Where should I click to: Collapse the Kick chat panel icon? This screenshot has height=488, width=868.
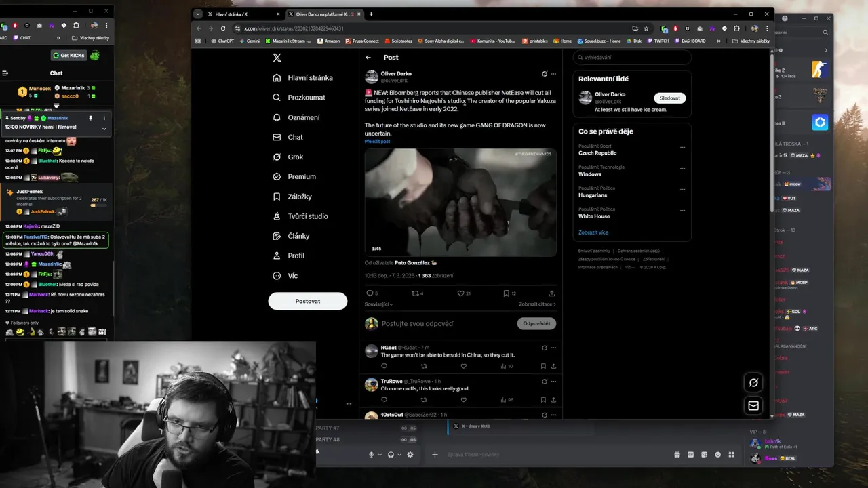(5, 73)
